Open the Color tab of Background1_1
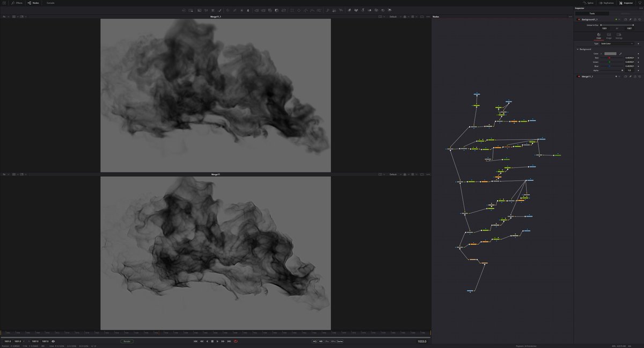This screenshot has height=348, width=644. (598, 36)
